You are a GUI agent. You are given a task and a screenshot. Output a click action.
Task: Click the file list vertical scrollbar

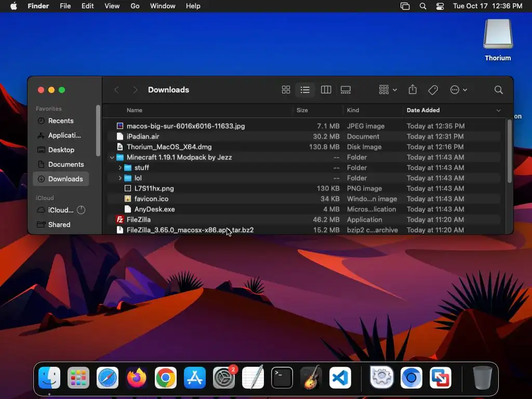[509, 151]
